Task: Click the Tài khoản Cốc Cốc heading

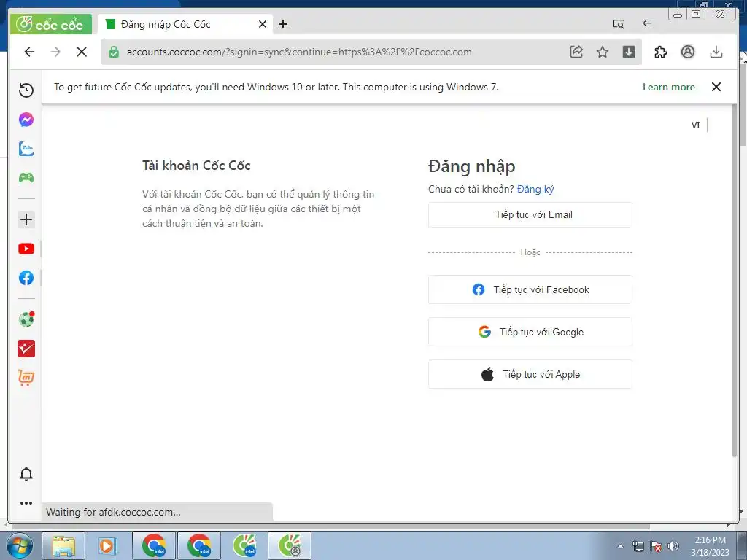Action: click(196, 166)
